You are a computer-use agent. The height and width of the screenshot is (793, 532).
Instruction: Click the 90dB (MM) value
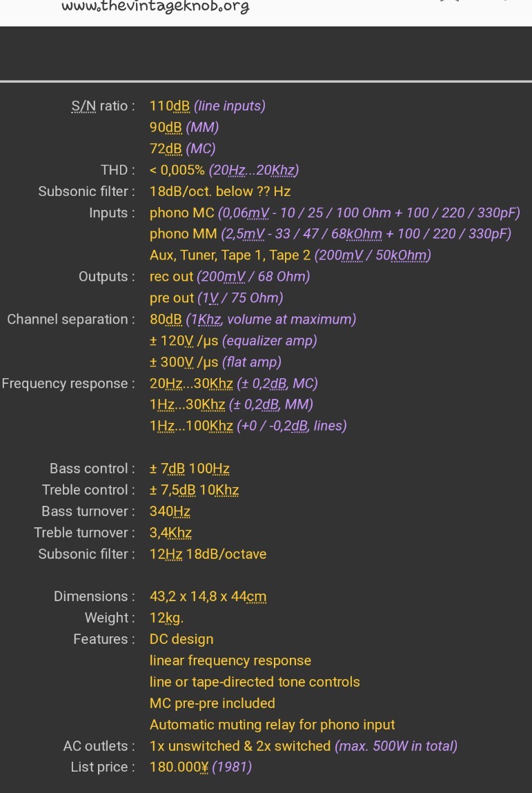[x=184, y=127]
